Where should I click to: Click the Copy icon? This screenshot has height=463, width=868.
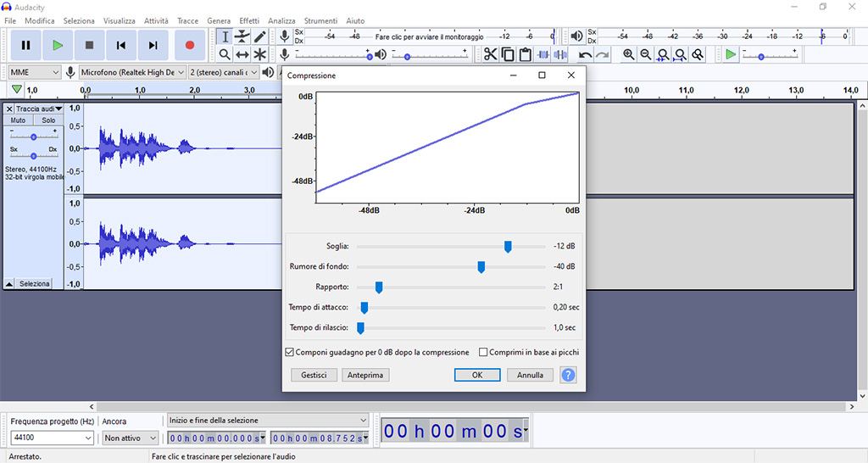[x=508, y=54]
